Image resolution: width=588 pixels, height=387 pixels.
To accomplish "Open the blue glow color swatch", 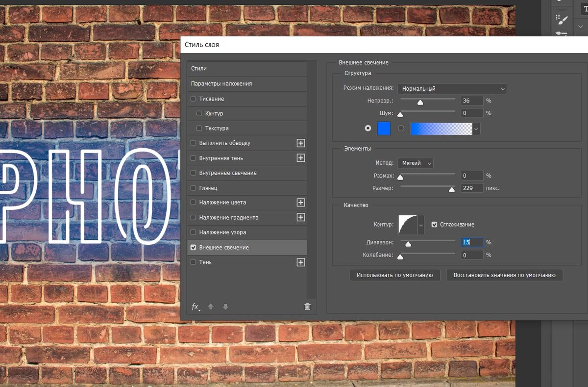I will point(384,129).
